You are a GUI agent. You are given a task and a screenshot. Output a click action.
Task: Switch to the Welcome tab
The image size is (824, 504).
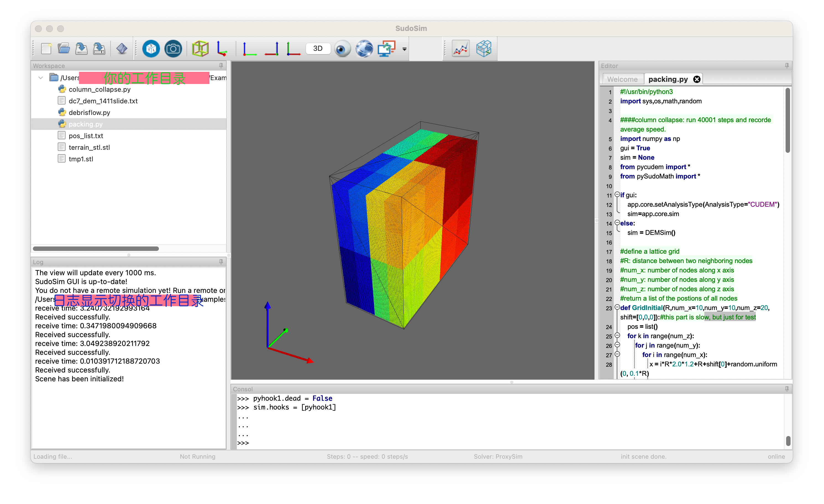click(622, 79)
